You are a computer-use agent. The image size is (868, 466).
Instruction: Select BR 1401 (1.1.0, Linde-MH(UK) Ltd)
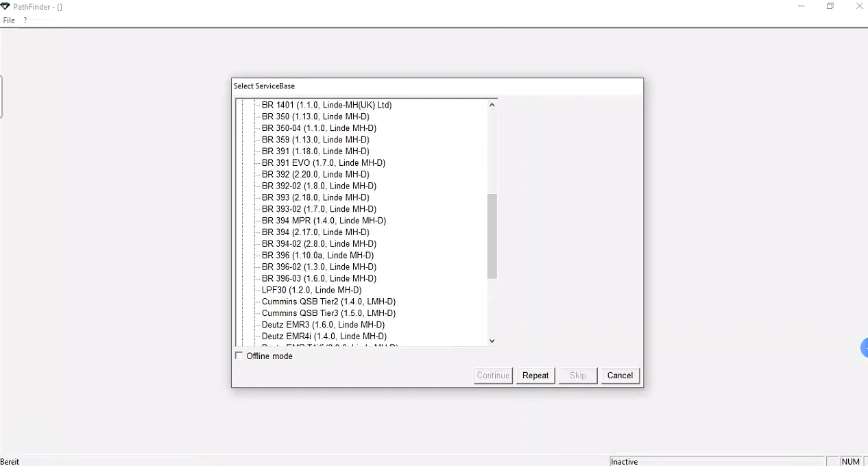point(326,105)
